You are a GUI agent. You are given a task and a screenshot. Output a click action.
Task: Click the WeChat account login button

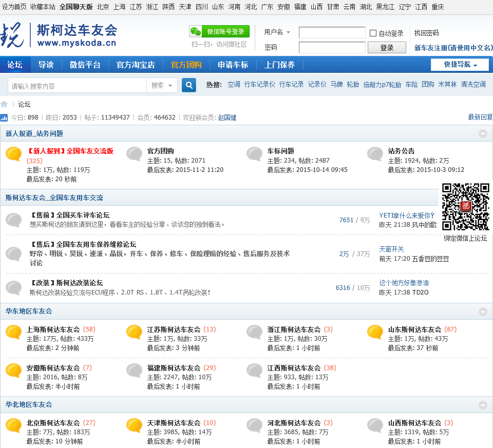pos(219,31)
